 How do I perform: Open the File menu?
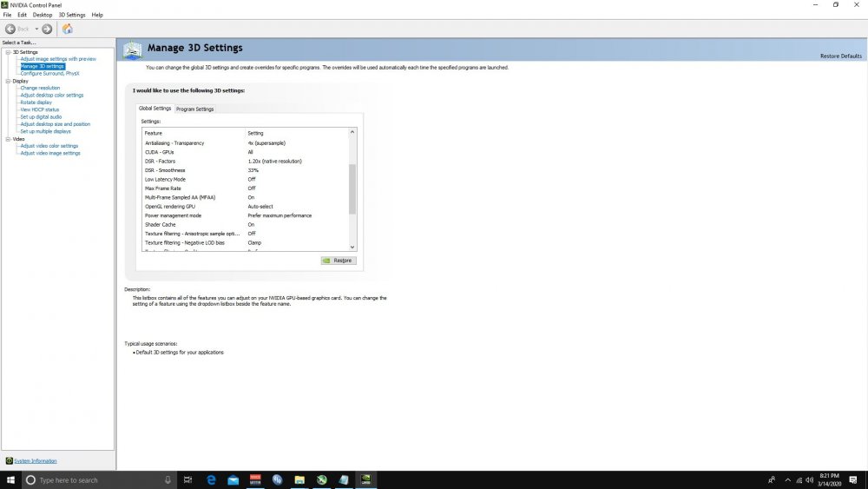pos(7,15)
